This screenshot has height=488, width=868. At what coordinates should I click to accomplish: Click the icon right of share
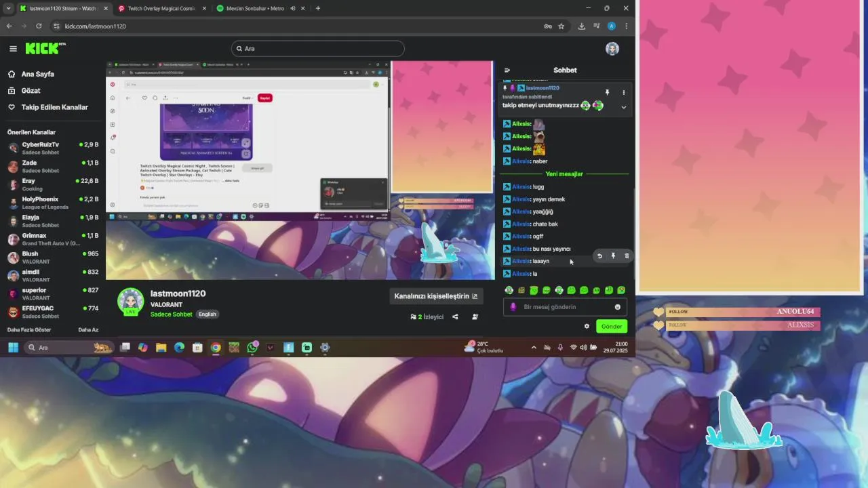(x=475, y=317)
